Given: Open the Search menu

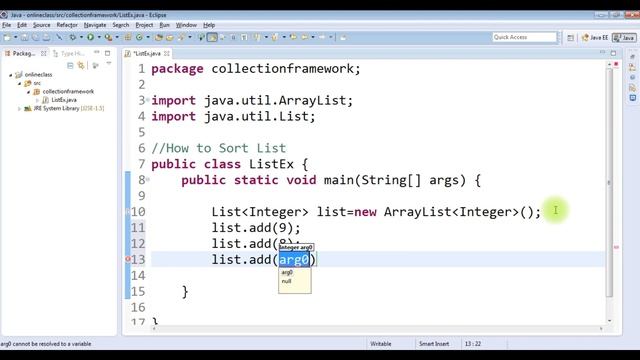Looking at the screenshot, I should [x=121, y=25].
